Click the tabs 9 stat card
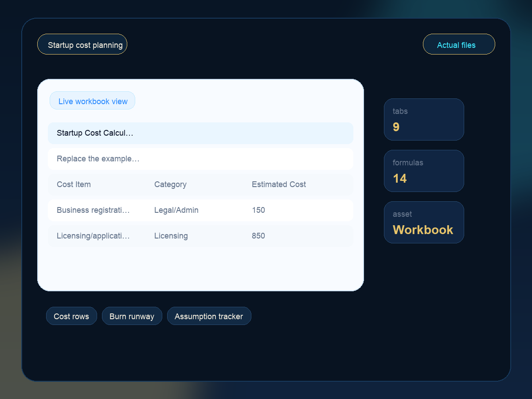This screenshot has width=532, height=399. point(424,120)
